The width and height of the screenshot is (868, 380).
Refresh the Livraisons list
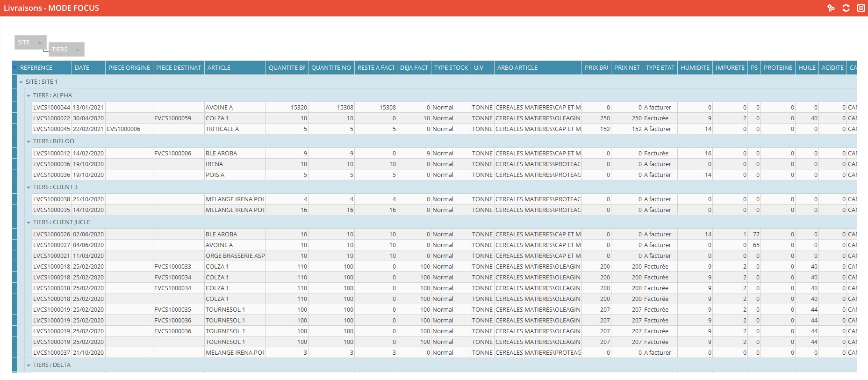(846, 8)
